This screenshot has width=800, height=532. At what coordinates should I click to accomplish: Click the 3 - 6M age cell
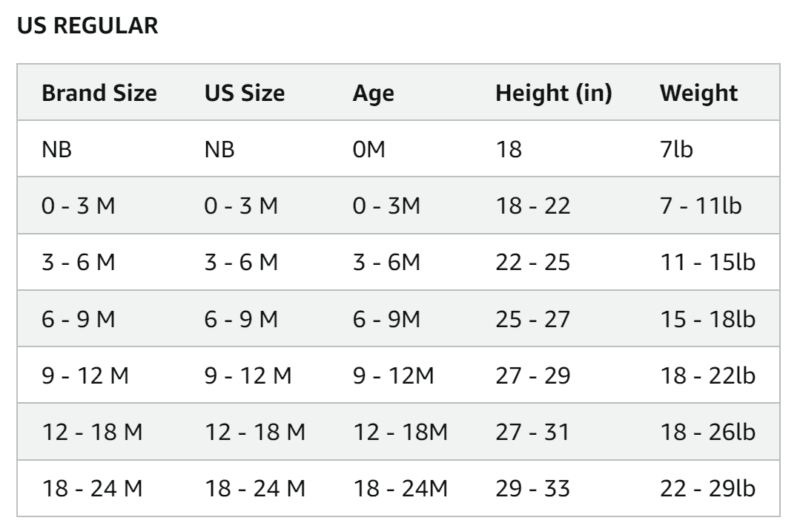click(x=387, y=263)
